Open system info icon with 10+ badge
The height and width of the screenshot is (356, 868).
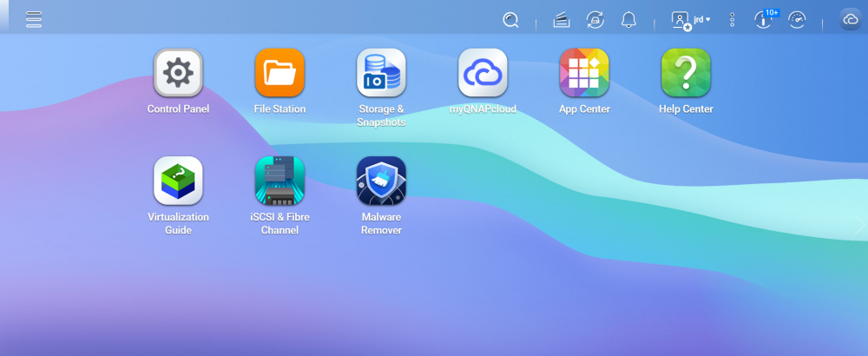(x=764, y=20)
